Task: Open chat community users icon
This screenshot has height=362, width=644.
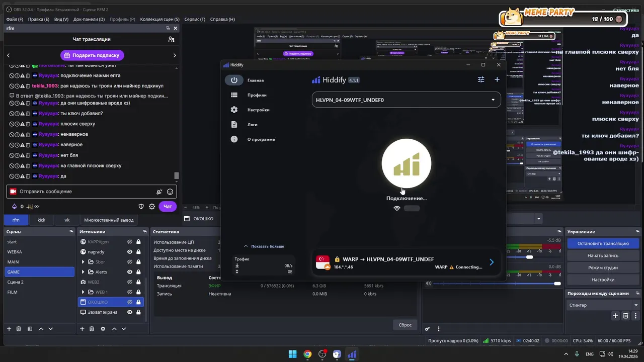Action: [172, 39]
